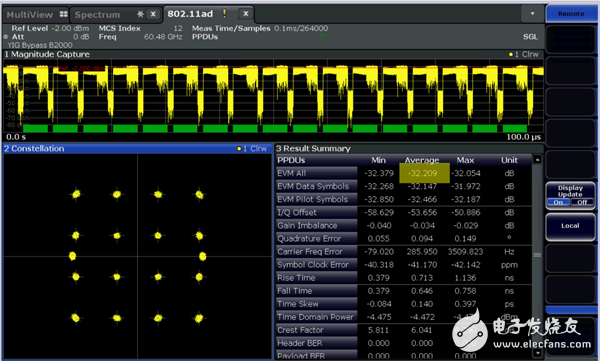
Task: Click the 802.11ad warning exclamation icon
Action: click(x=224, y=13)
